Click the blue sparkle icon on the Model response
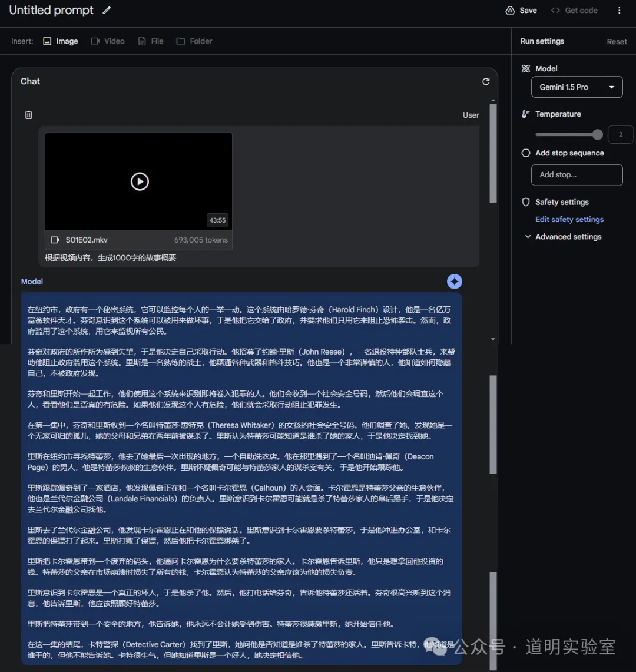 pyautogui.click(x=454, y=282)
